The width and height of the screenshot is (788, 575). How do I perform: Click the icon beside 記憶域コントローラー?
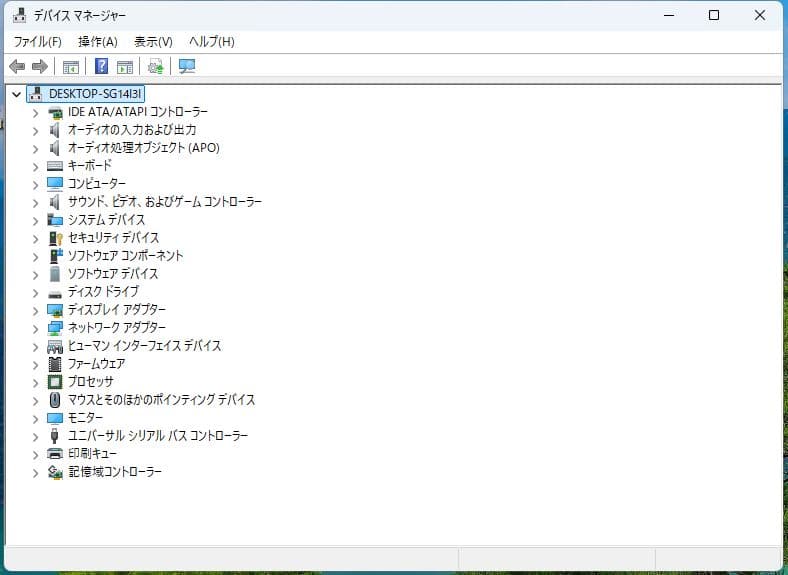(55, 472)
